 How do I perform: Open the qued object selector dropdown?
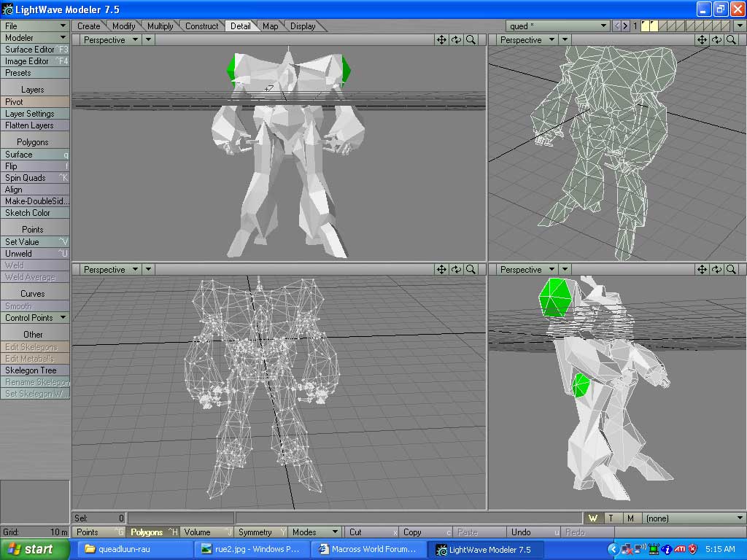click(557, 26)
